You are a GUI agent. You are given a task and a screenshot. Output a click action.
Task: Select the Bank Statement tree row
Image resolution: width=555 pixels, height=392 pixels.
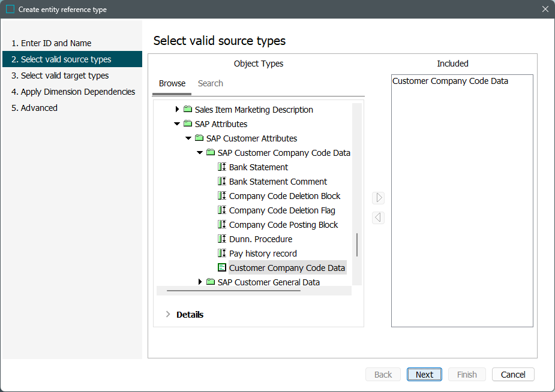259,167
